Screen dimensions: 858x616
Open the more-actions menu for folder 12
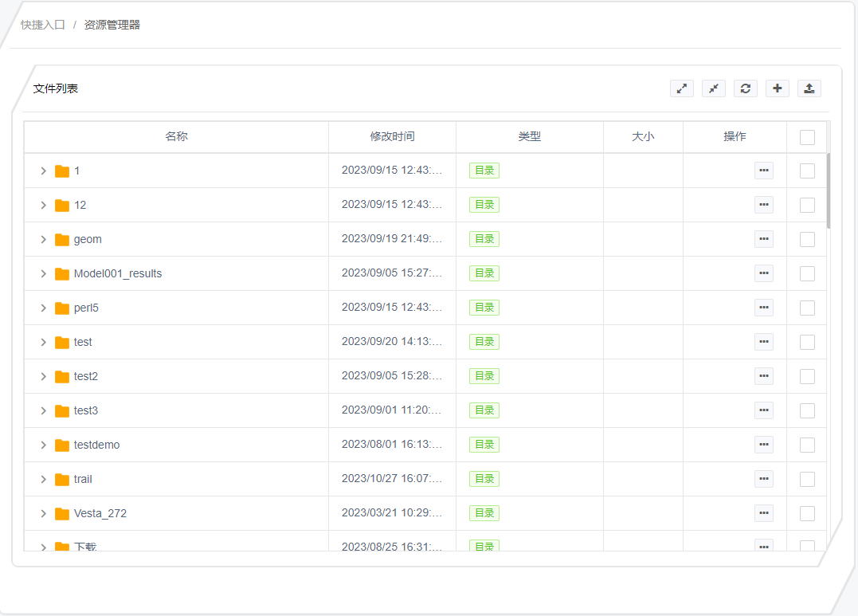point(764,205)
